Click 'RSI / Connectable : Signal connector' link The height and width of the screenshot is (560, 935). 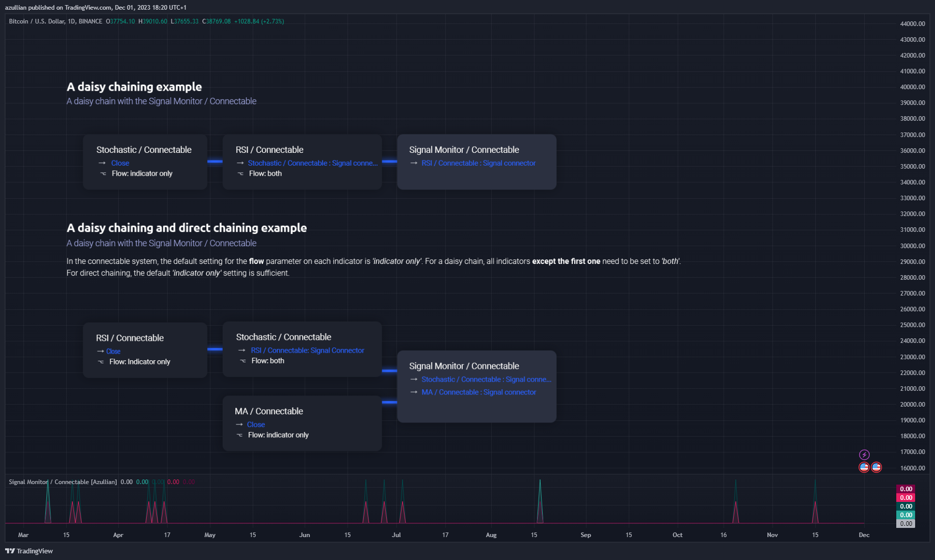coord(478,163)
